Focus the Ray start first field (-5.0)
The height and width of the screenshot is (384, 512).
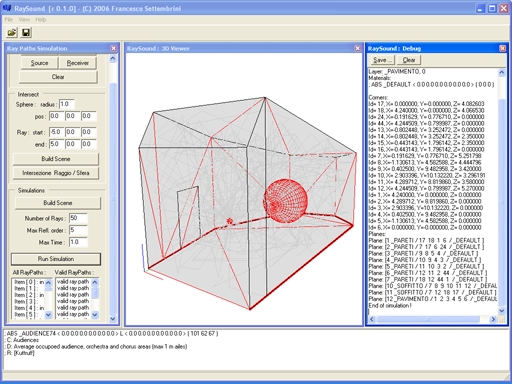(56, 132)
